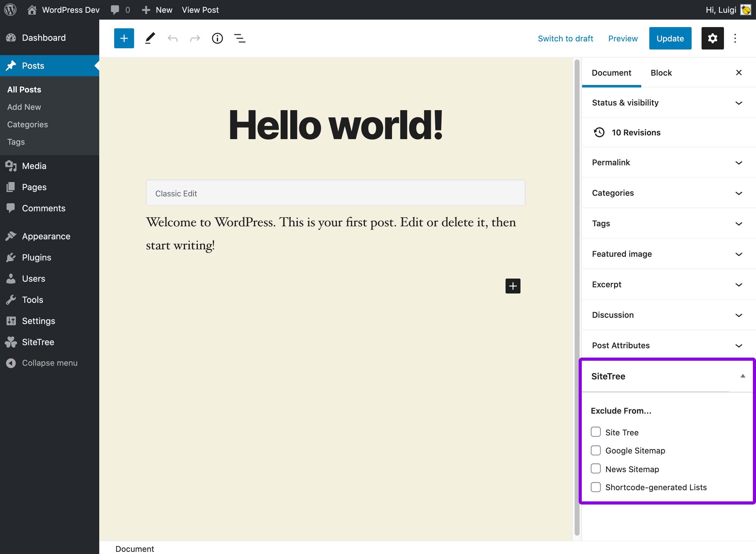
Task: Expand the Post Attributes panel
Action: coord(669,346)
